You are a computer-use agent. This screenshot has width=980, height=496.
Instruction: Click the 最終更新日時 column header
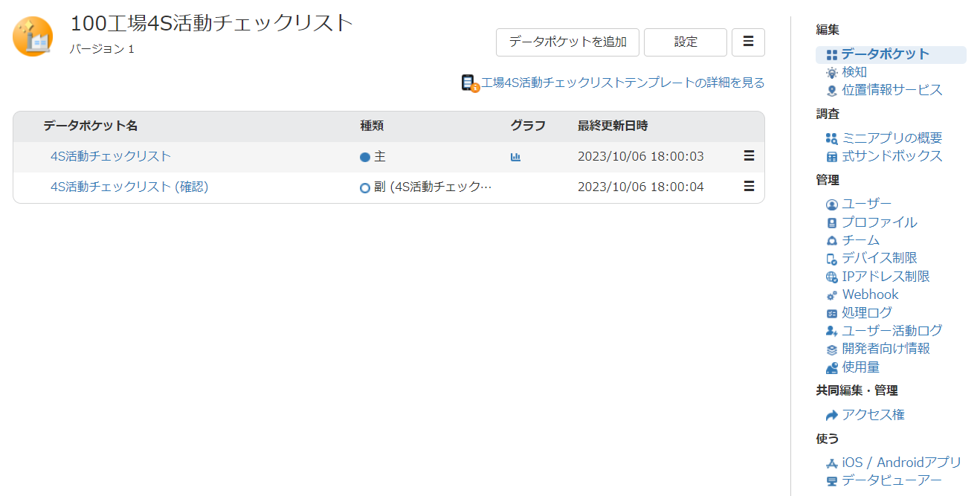click(613, 126)
